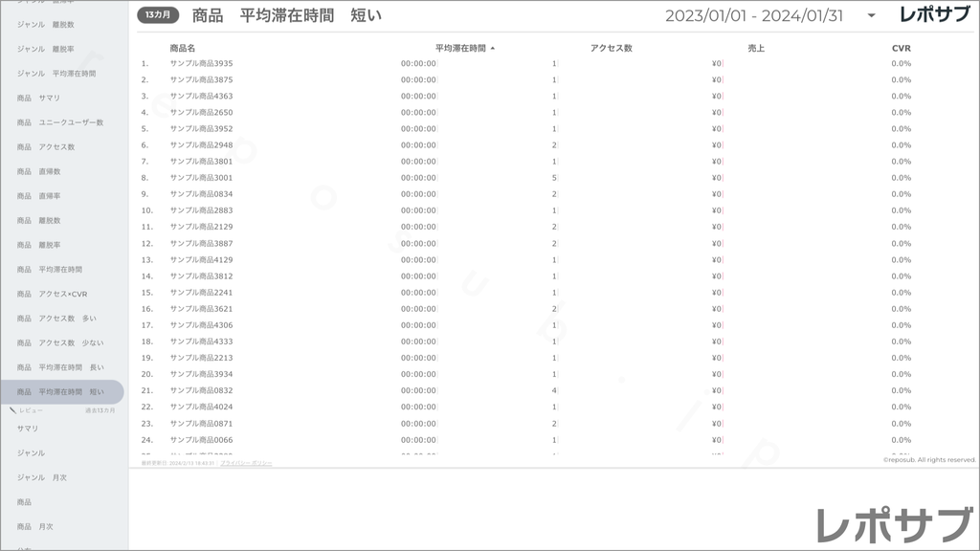Click product name サンプル商品2883
Viewport: 980px width, 551px height.
201,210
